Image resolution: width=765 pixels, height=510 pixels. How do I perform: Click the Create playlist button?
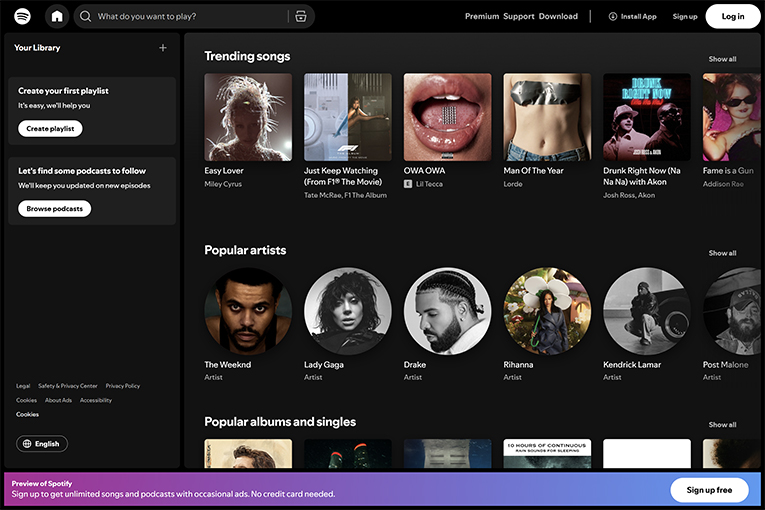50,128
